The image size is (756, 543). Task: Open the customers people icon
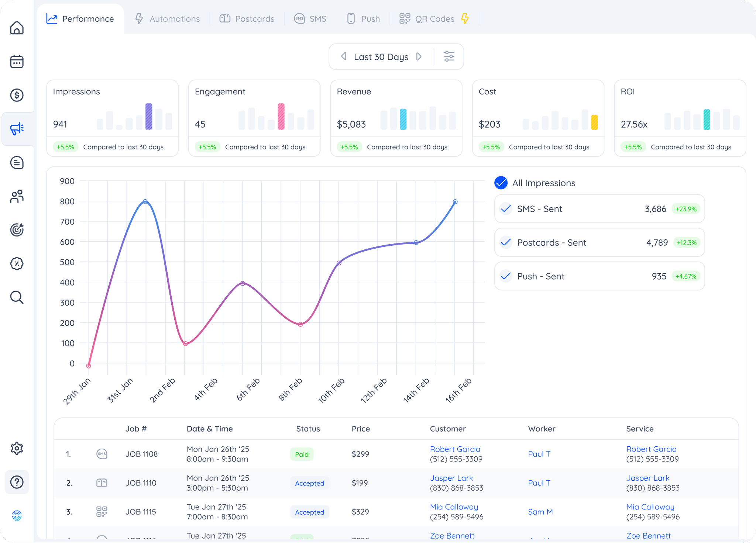tap(17, 196)
